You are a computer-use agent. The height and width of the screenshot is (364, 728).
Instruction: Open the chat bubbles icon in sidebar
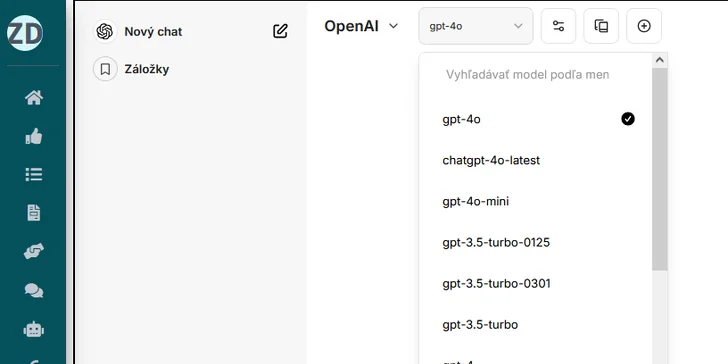click(34, 291)
